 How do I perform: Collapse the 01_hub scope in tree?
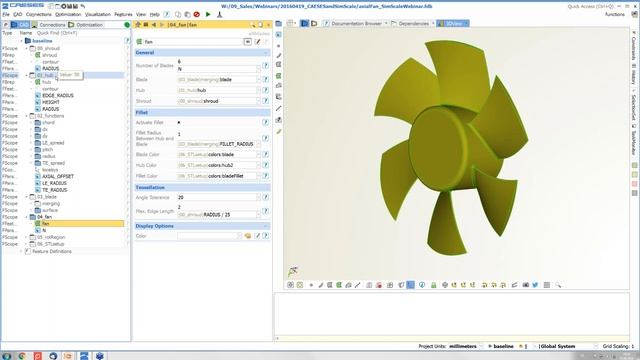click(27, 75)
